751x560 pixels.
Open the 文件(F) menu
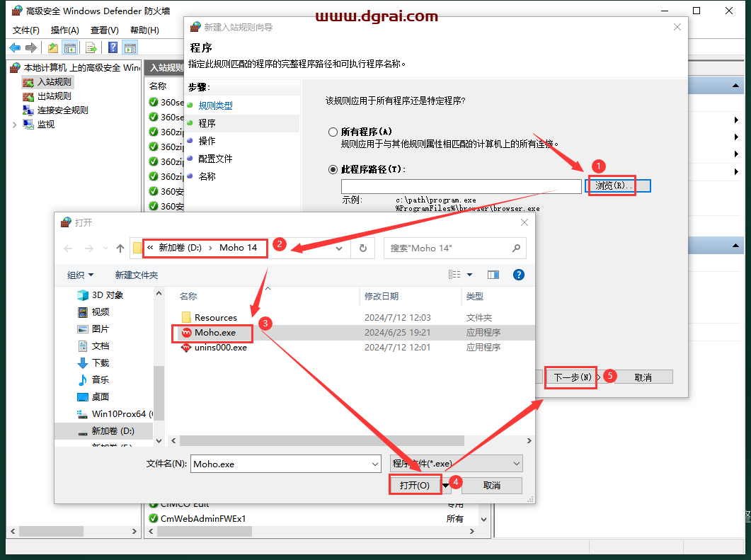[26, 30]
